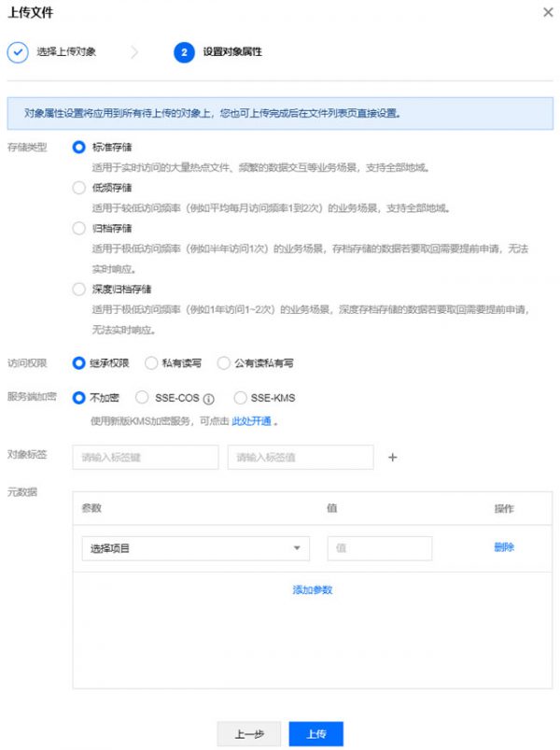This screenshot has width=560, height=750.
Task: Click the step 2 number icon
Action: [x=184, y=52]
